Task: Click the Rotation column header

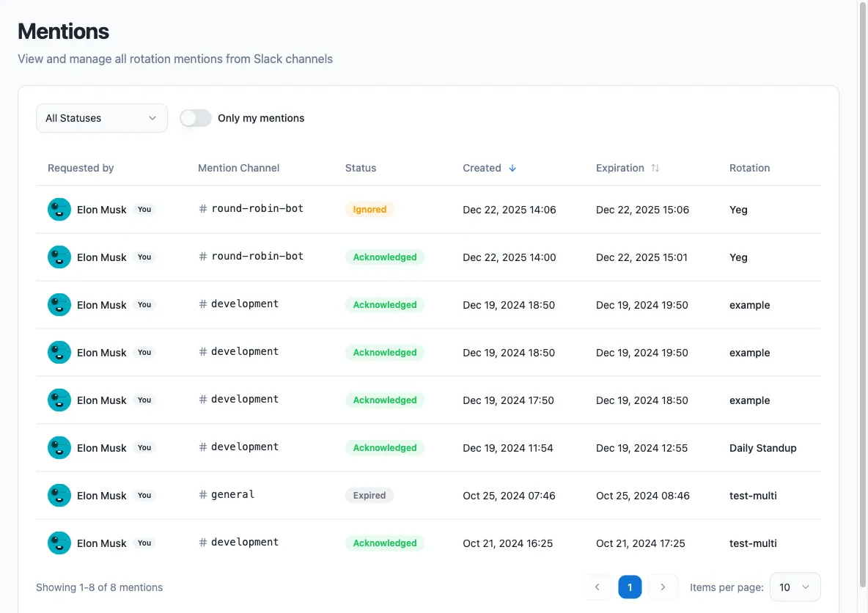Action: click(749, 168)
